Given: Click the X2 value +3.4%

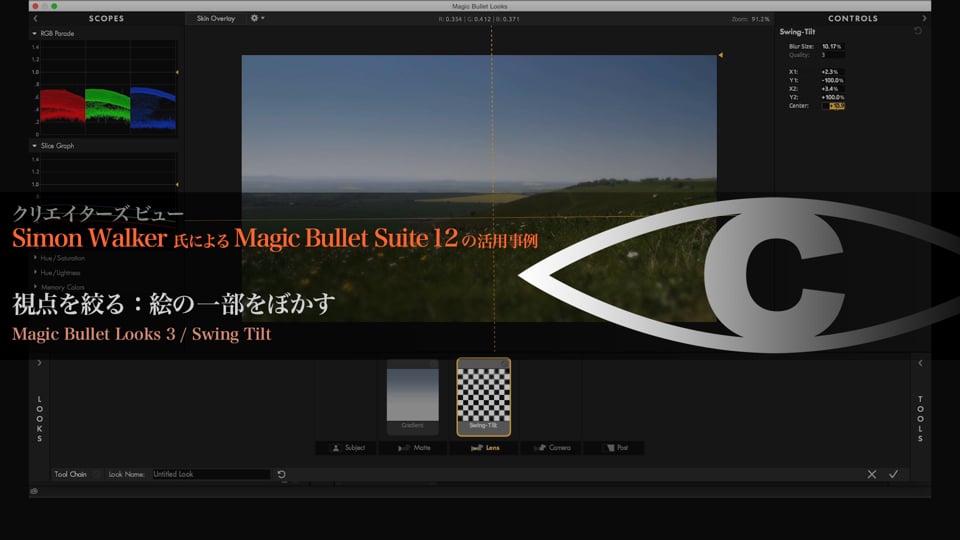Looking at the screenshot, I should click(832, 89).
